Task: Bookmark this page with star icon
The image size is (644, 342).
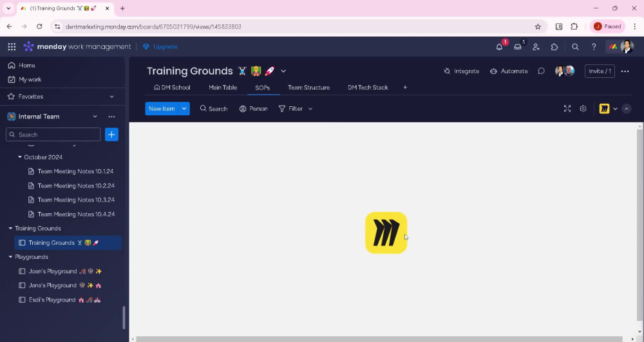Action: pyautogui.click(x=538, y=26)
